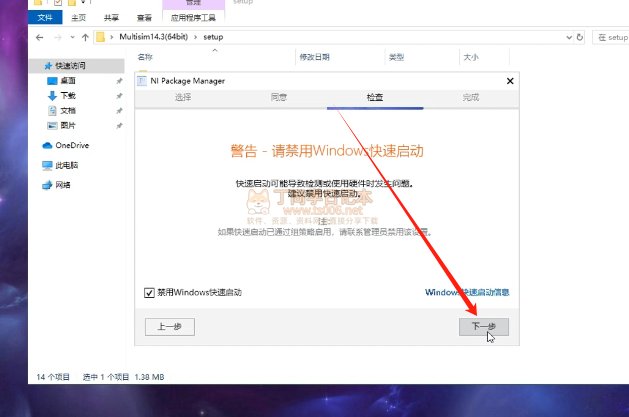
Task: Click the 下一步 button in NI Package Manager
Action: [x=484, y=327]
